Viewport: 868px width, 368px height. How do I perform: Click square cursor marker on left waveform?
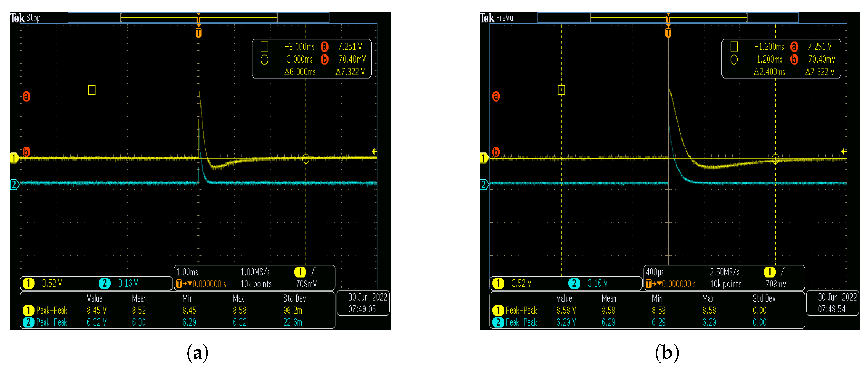(x=92, y=90)
